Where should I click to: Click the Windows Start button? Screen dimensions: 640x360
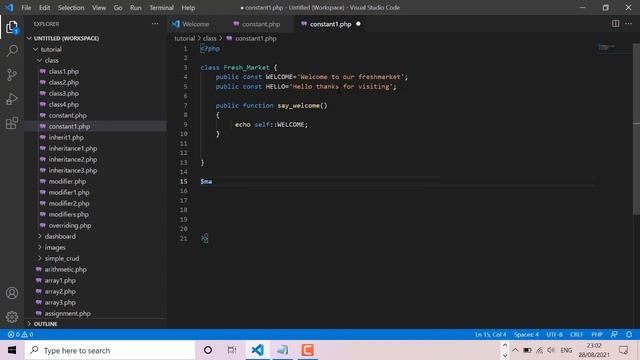click(x=12, y=350)
